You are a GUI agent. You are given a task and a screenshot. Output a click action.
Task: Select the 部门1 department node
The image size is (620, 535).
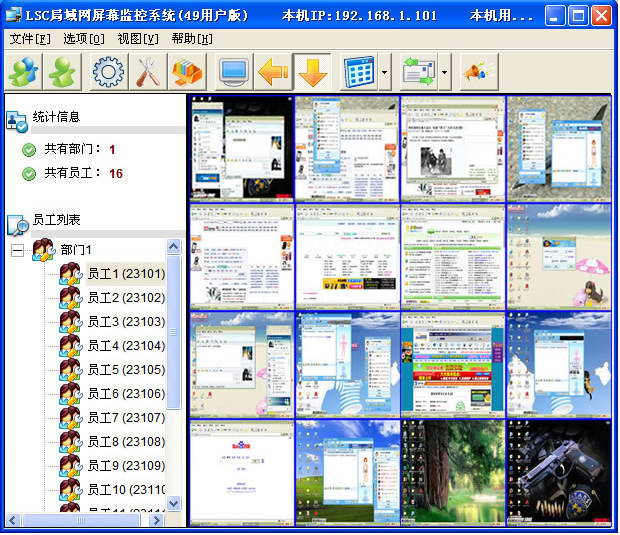point(76,250)
